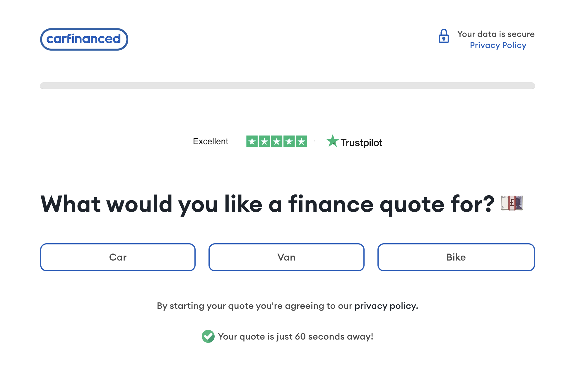Click the carfinanced logo

pyautogui.click(x=84, y=39)
